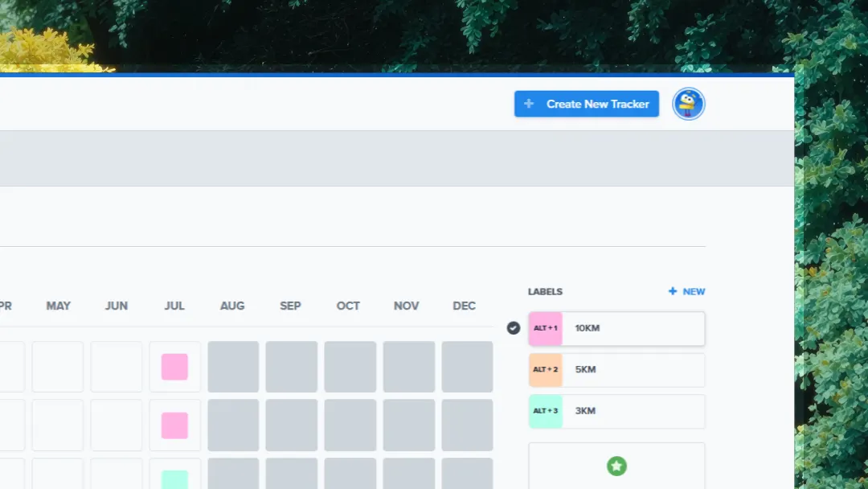This screenshot has width=868, height=489.
Task: Click first pink cell under JUL
Action: (174, 367)
